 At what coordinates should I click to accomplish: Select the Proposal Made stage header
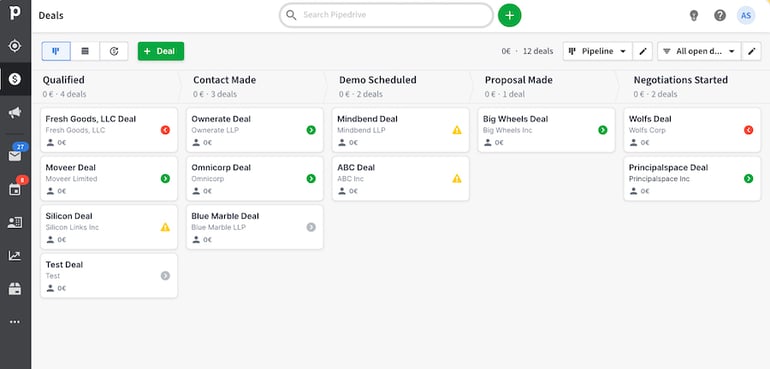click(x=519, y=80)
